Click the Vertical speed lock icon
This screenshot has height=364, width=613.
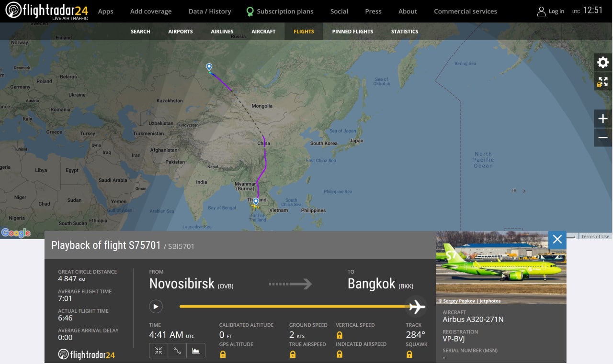pyautogui.click(x=340, y=335)
